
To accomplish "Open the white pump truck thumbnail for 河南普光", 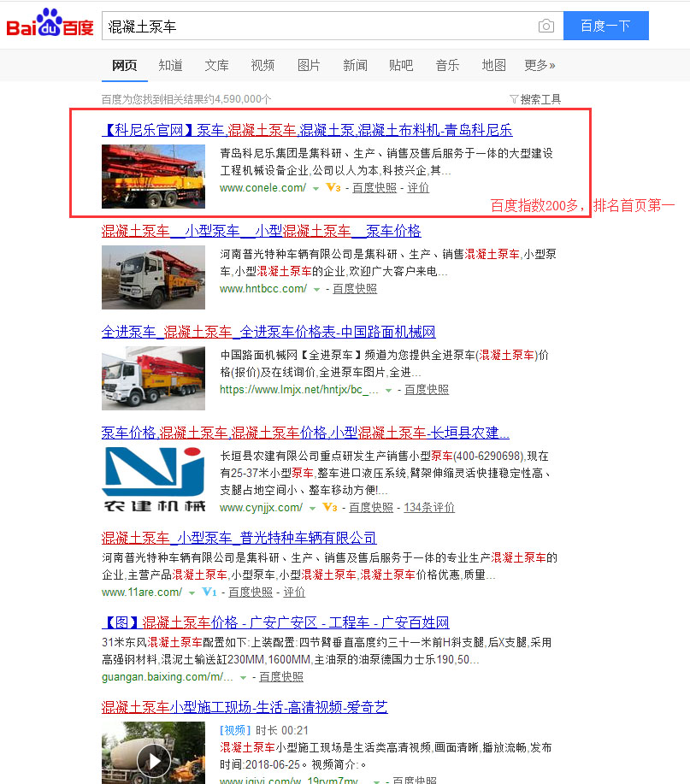I will click(x=154, y=278).
